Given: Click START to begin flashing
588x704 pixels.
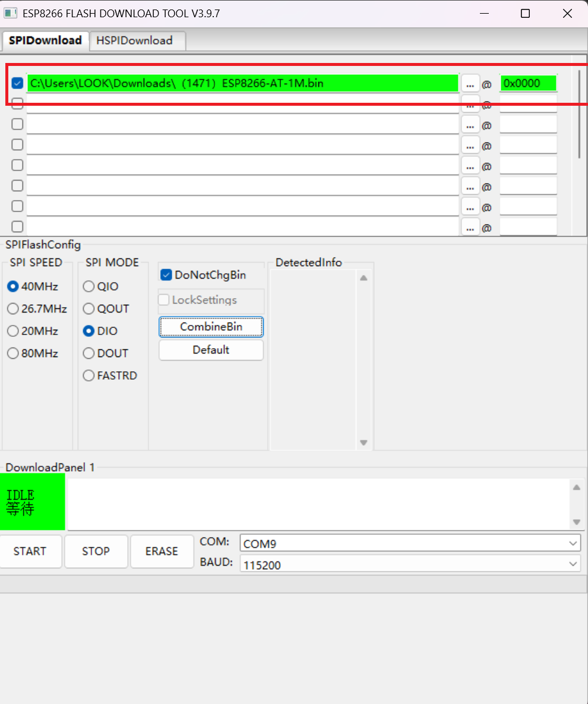Looking at the screenshot, I should click(30, 551).
